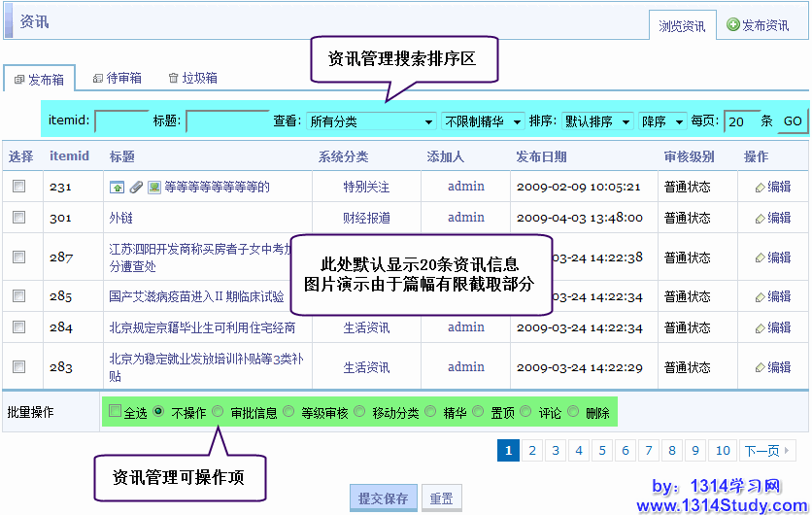812x515 pixels.
Task: Open the 不限制精华 filter dropdown
Action: (x=483, y=121)
